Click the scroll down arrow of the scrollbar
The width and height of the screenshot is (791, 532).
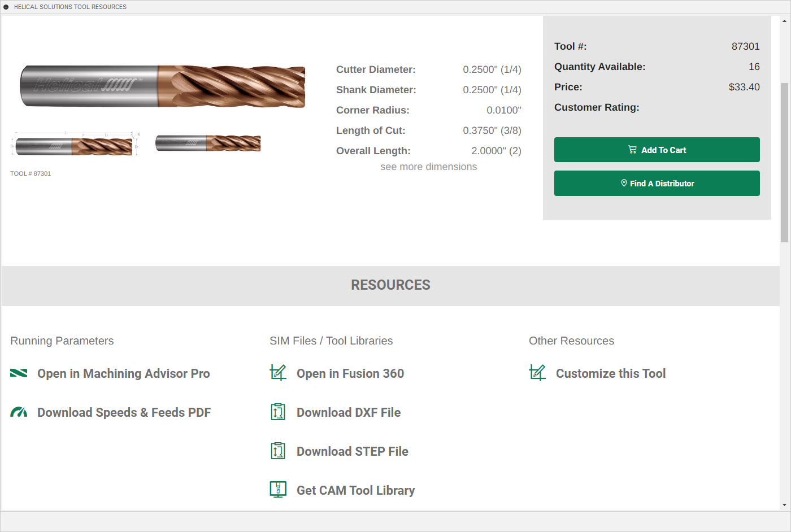point(784,505)
